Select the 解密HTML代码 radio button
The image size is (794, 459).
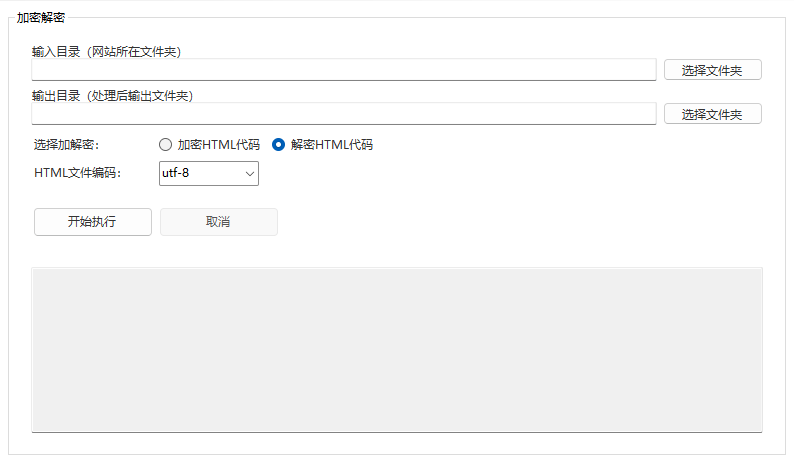[280, 144]
